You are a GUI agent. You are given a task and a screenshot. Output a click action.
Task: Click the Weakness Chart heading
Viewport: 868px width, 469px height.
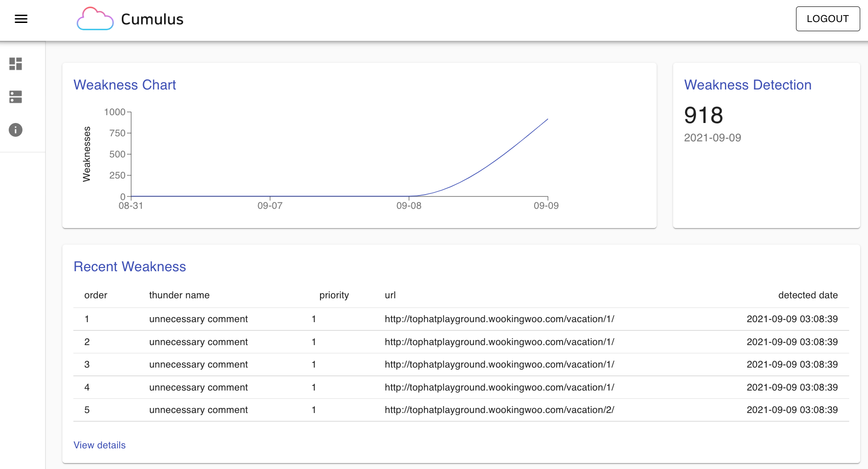pos(125,85)
